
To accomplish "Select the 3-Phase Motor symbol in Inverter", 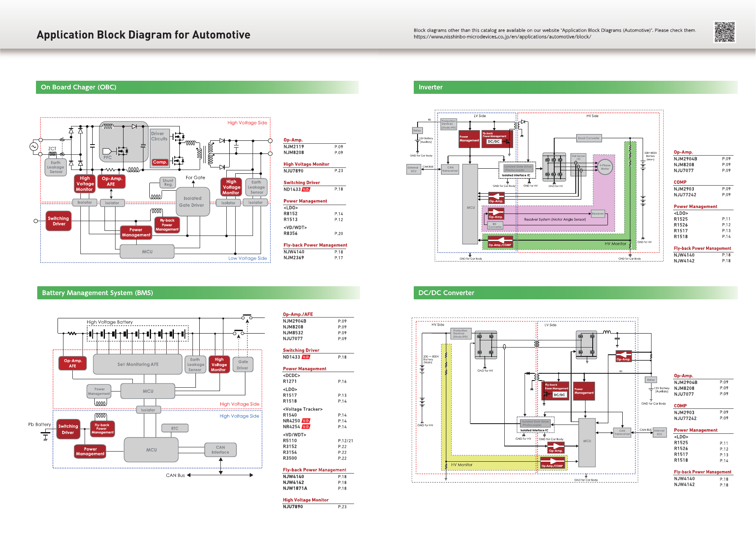I will (605, 167).
